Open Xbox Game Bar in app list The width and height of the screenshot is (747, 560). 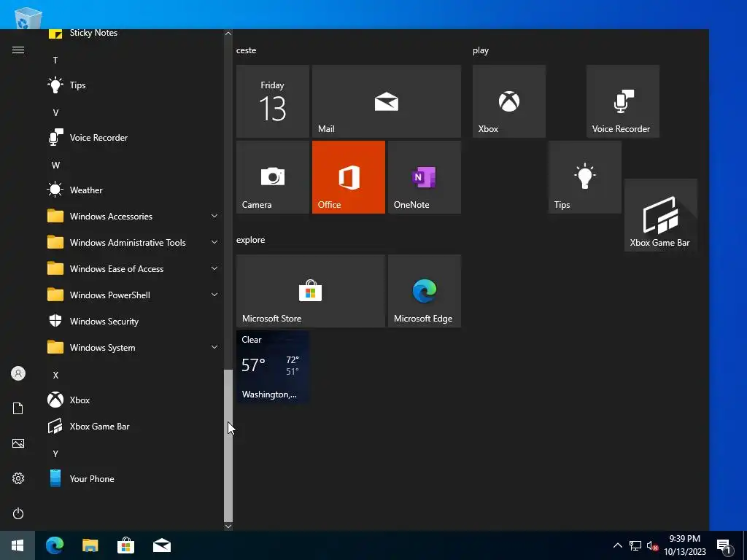(133, 426)
